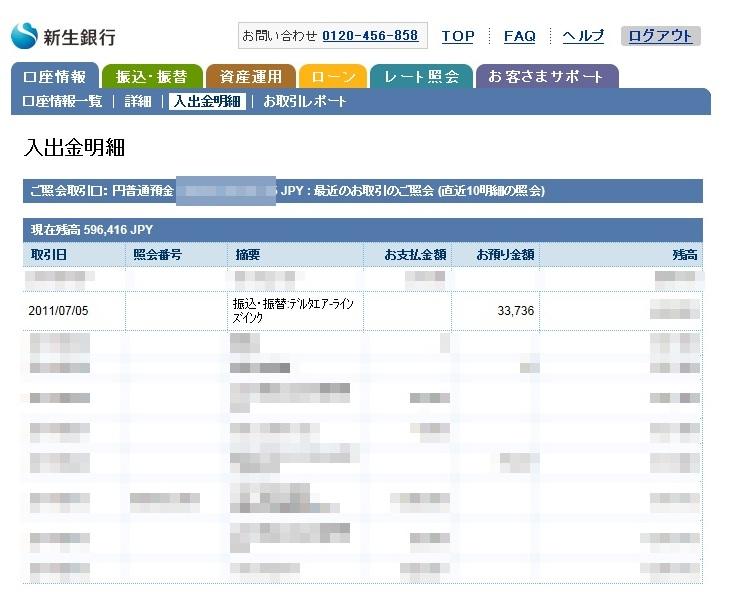
Task: Open the 資産運用 tab
Action: [x=250, y=77]
